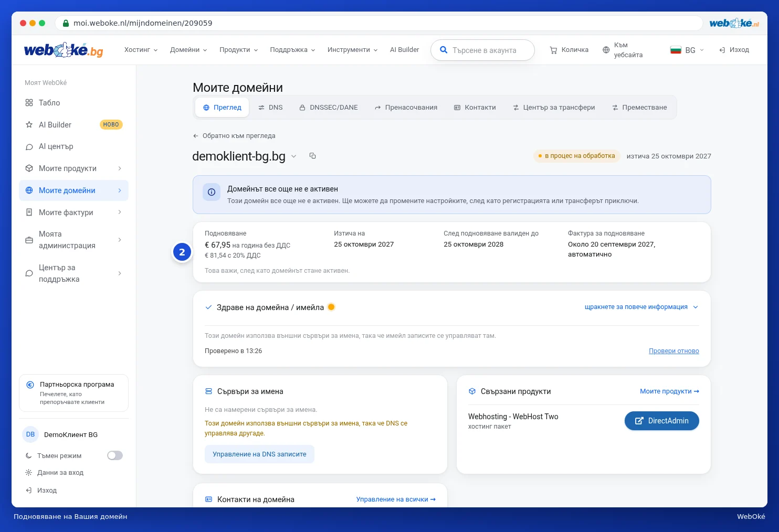Click the WebOké.bg logo
The height and width of the screenshot is (532, 779).
(64, 50)
